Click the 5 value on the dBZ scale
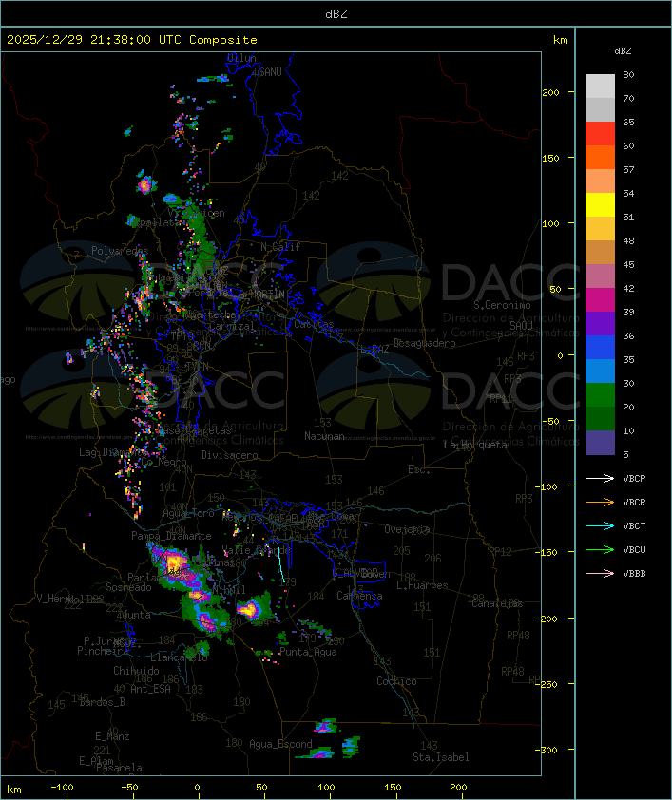Viewport: 672px width, 800px height. point(625,454)
